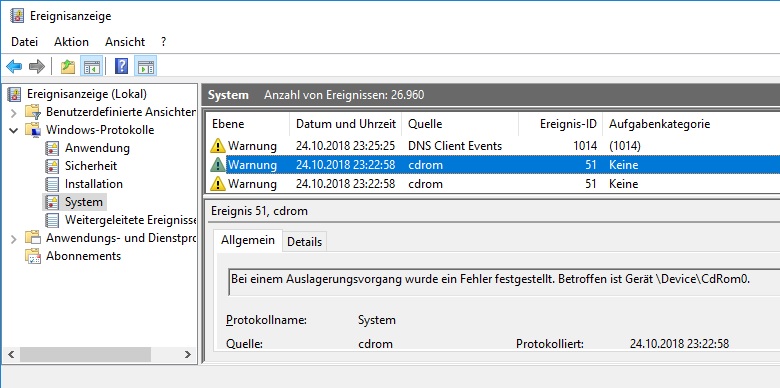Click the System log icon in the tree
This screenshot has height=388, width=780.
52,202
